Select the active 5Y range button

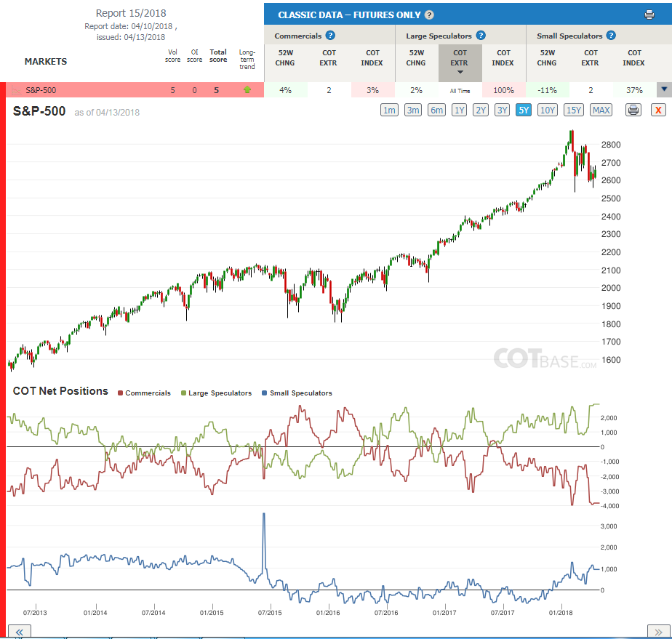[x=524, y=110]
